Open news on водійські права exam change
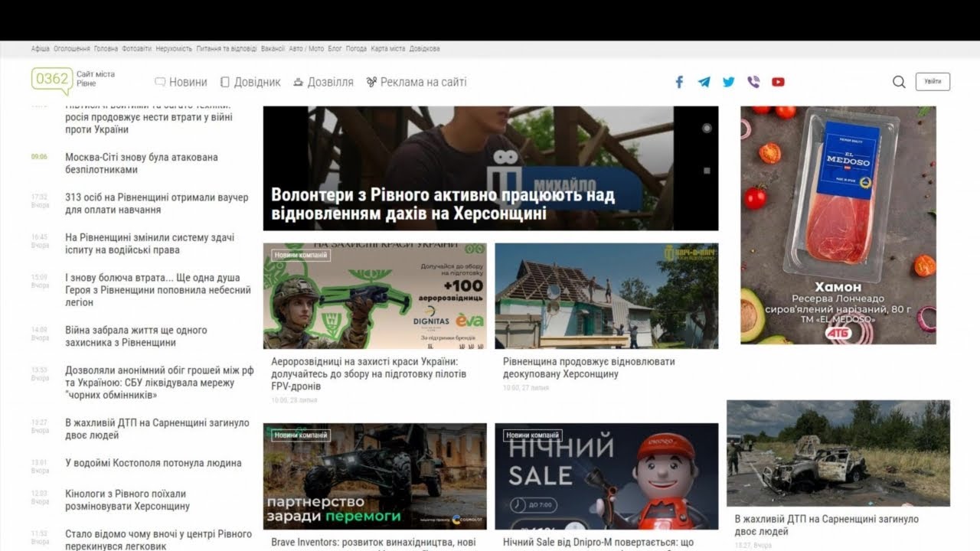 [150, 243]
